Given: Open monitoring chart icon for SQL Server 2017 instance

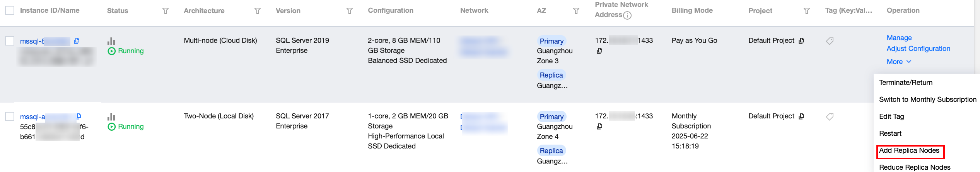Looking at the screenshot, I should tap(111, 116).
